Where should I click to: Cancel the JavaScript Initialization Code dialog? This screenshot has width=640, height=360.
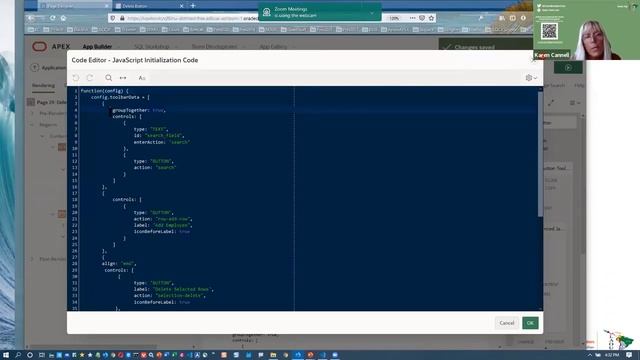pyautogui.click(x=507, y=323)
